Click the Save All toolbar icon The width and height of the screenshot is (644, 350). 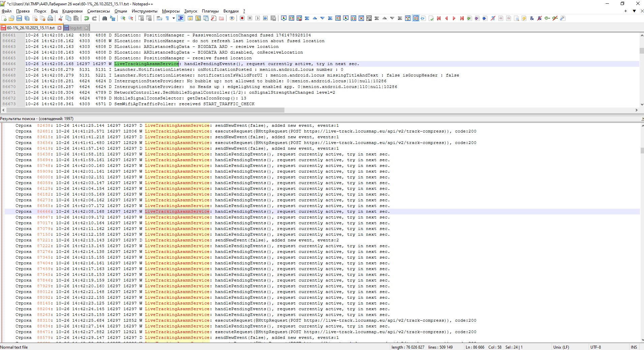[x=27, y=18]
